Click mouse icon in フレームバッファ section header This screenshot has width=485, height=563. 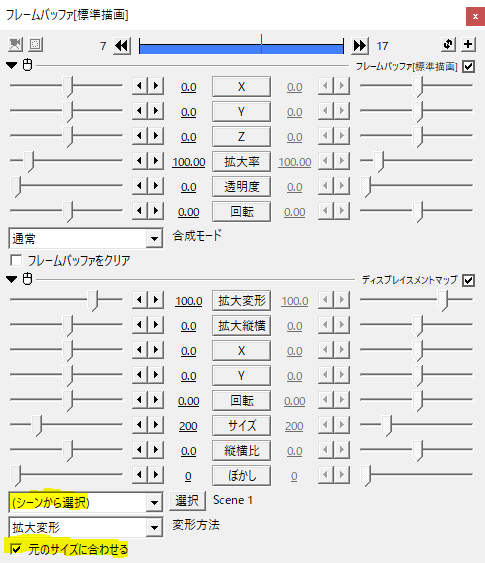coord(27,65)
